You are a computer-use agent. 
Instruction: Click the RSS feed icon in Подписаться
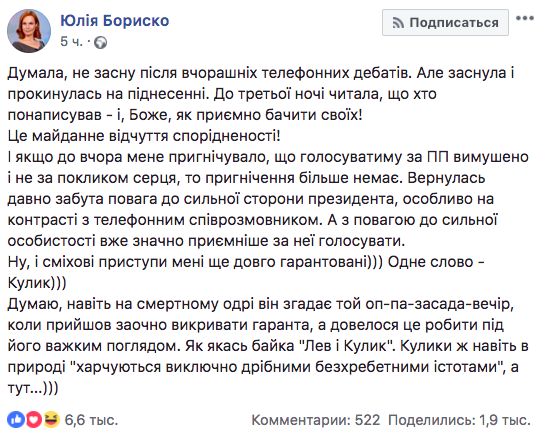pyautogui.click(x=398, y=23)
